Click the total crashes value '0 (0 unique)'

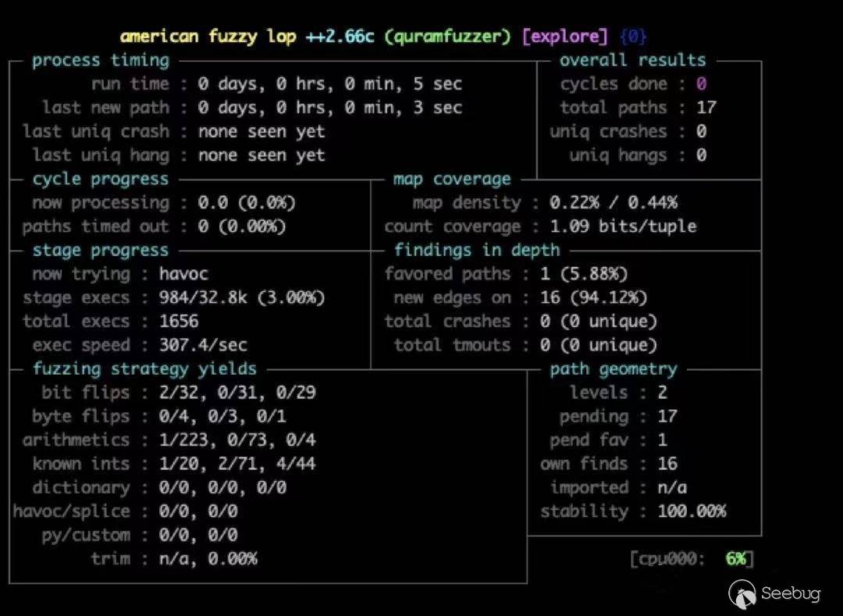tap(599, 321)
